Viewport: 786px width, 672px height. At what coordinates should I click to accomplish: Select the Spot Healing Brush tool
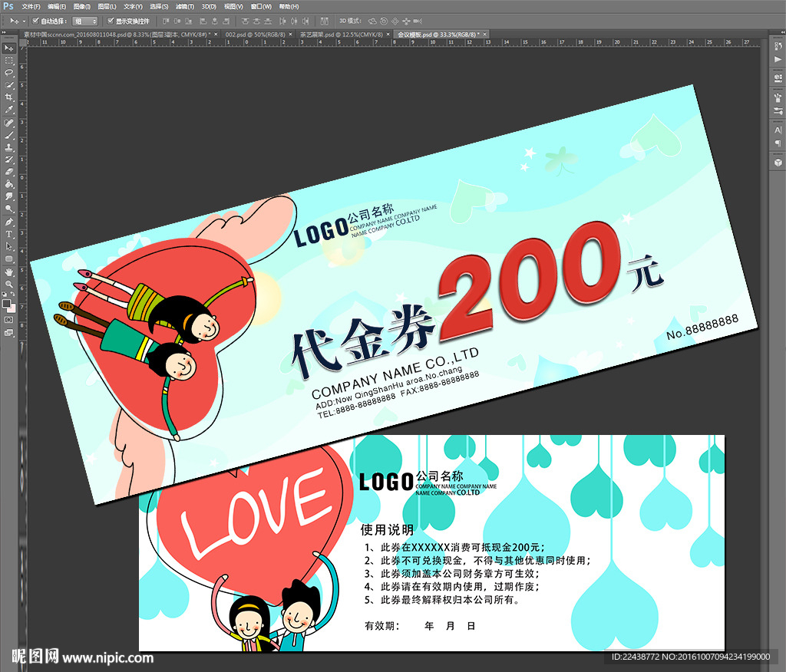(x=9, y=123)
